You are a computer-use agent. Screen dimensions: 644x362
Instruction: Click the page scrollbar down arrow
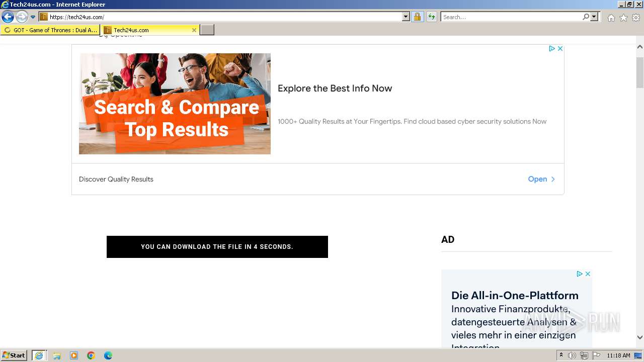(x=640, y=337)
